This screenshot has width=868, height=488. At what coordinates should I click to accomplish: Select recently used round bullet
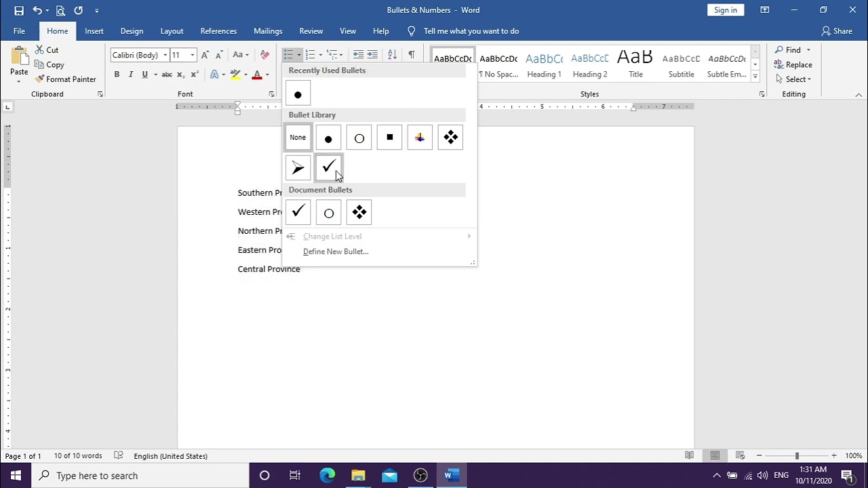point(298,94)
